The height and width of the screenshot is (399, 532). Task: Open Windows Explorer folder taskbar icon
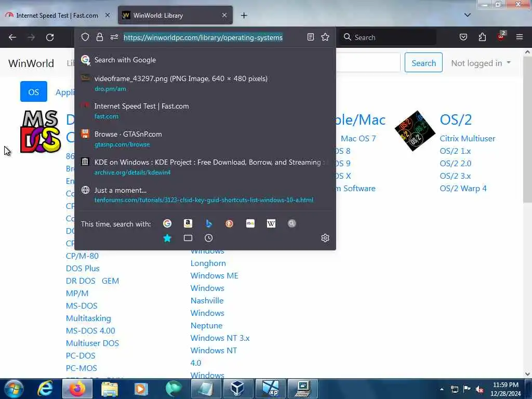[109, 389]
